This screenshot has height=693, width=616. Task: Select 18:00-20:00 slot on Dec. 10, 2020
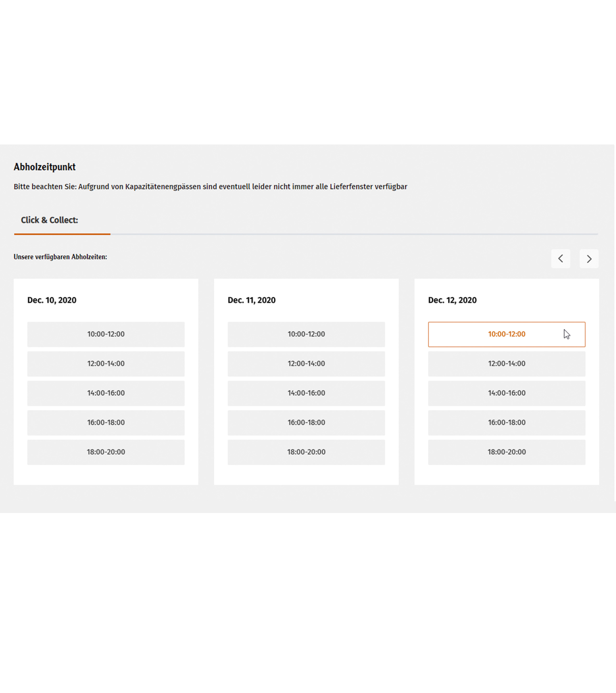[x=106, y=452]
